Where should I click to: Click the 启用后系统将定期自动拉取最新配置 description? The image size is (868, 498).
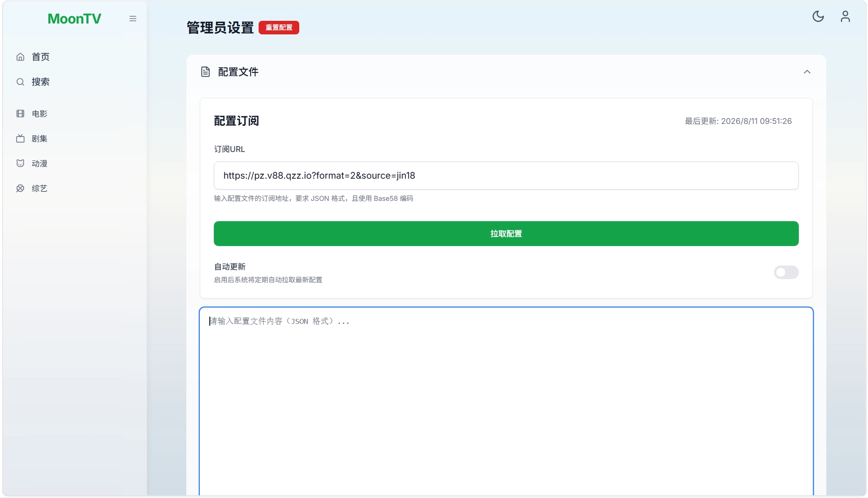[268, 280]
